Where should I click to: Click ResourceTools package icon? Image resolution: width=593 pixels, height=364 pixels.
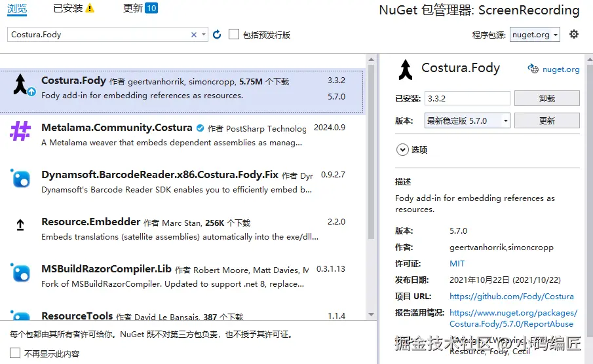20,316
